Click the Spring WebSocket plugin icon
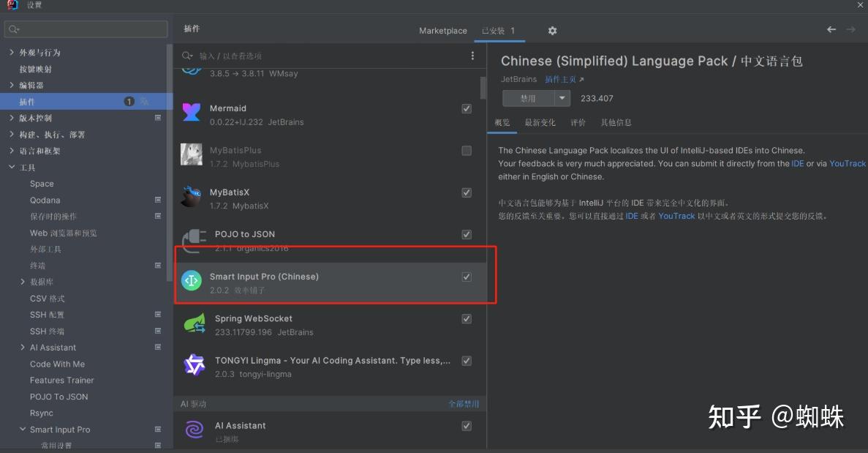This screenshot has height=453, width=868. (x=195, y=323)
